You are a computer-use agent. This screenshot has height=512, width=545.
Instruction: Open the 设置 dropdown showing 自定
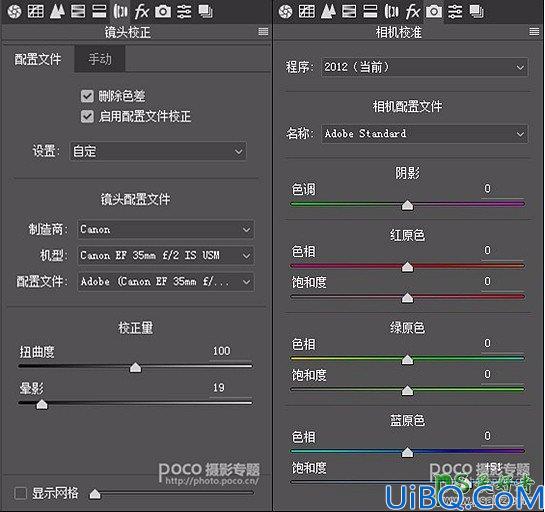tap(158, 152)
